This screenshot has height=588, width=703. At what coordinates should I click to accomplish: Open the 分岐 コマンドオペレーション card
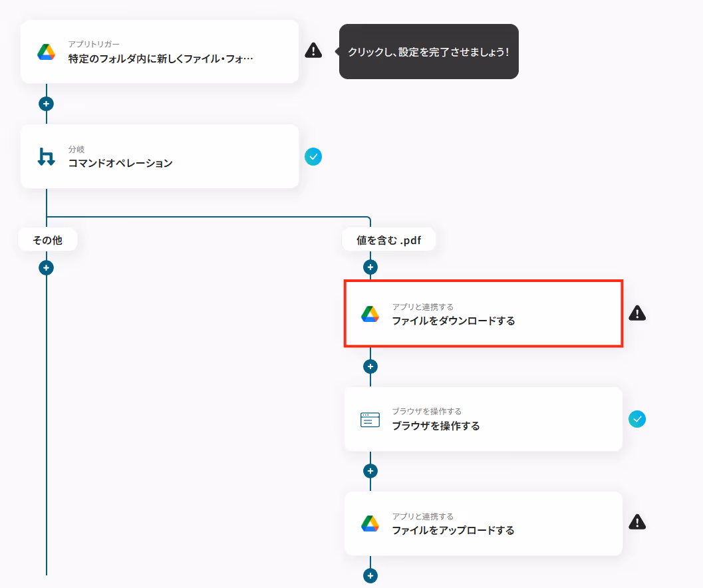click(x=160, y=156)
